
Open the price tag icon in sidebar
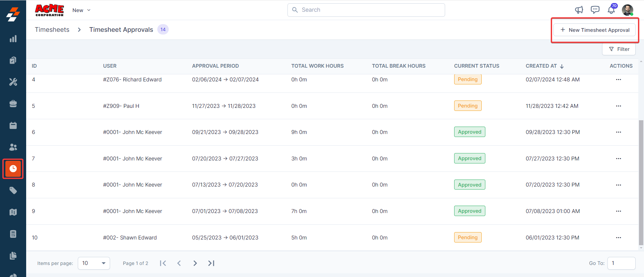pos(13,191)
